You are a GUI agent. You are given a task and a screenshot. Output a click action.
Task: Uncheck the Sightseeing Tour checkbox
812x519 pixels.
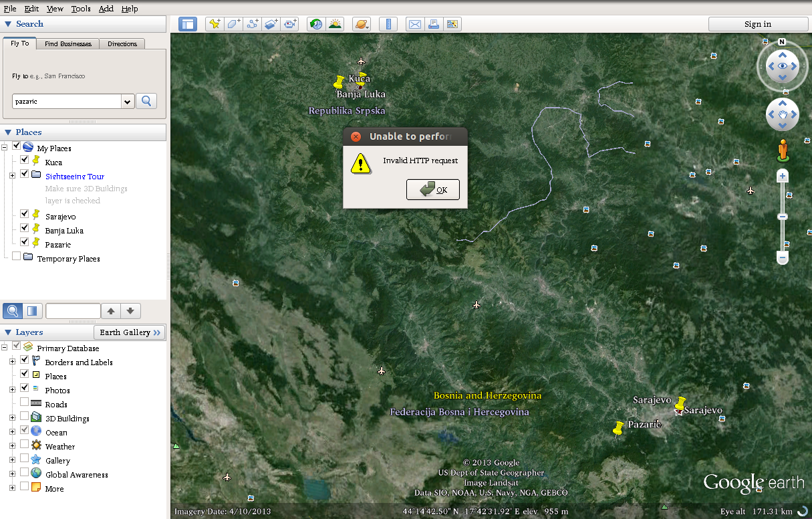point(25,175)
